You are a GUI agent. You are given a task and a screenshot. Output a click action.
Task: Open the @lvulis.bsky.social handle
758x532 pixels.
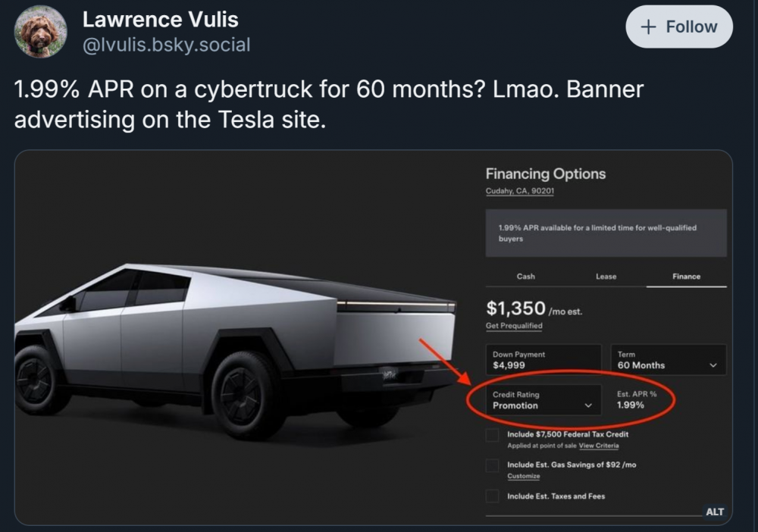[x=166, y=45]
